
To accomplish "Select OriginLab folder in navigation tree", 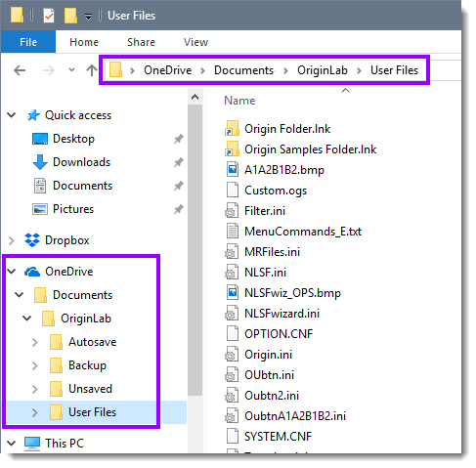I will (86, 319).
